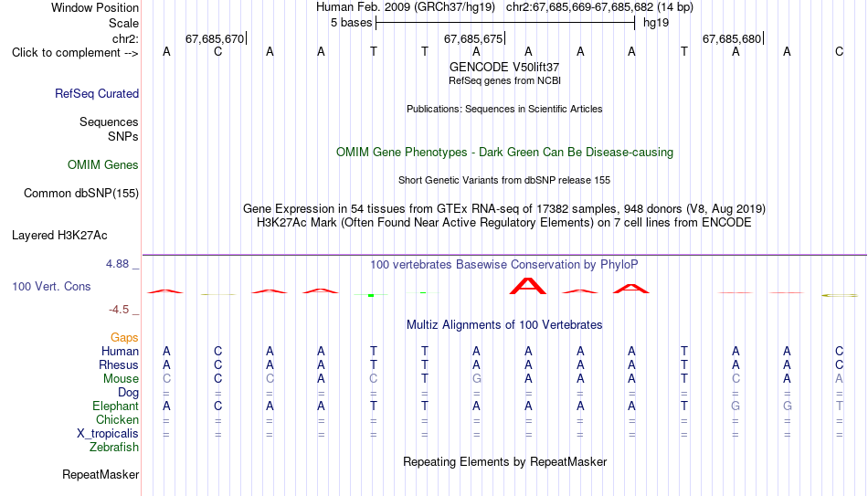
Task: Click the Elephant species label
Action: point(115,406)
